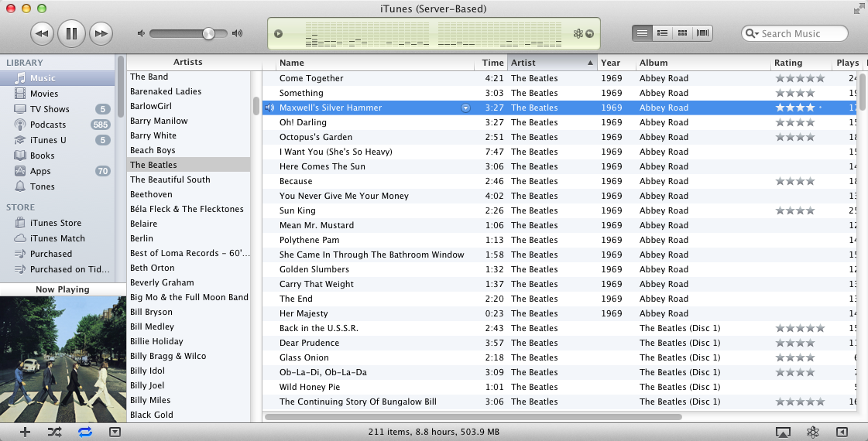Image resolution: width=868 pixels, height=441 pixels.
Task: Select the song Golden Slumbers
Action: point(559,269)
